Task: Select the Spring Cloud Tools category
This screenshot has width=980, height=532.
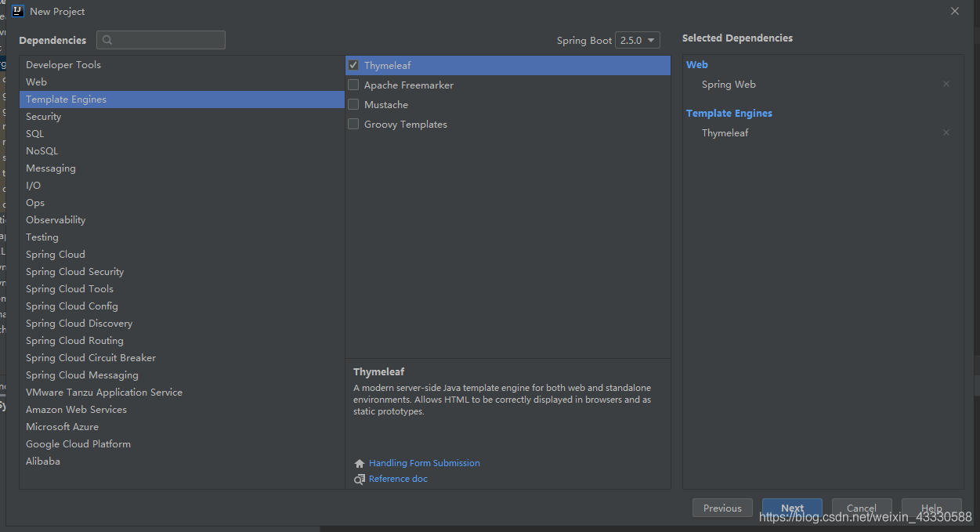Action: [182, 289]
